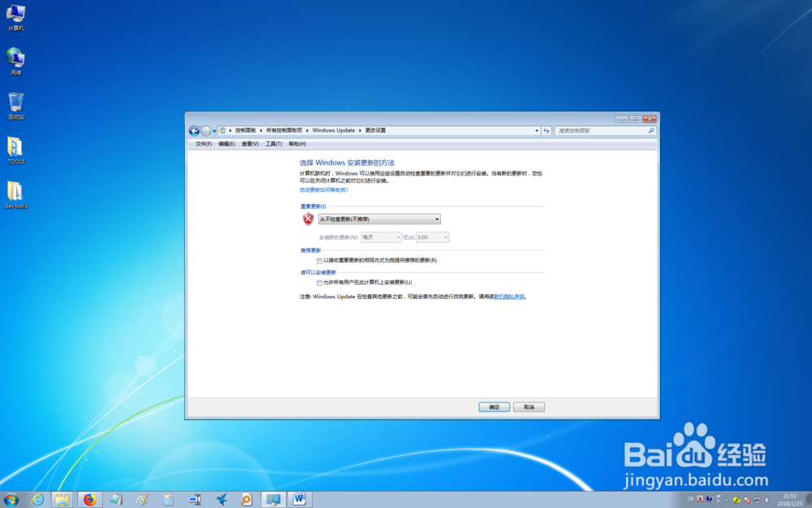Open the 工具(T) menu
This screenshot has width=812, height=508.
(274, 144)
